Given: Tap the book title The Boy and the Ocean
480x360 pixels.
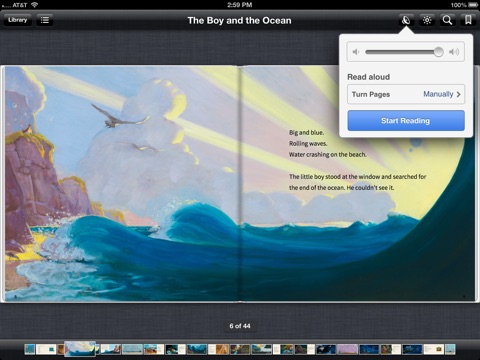Looking at the screenshot, I should coord(239,20).
